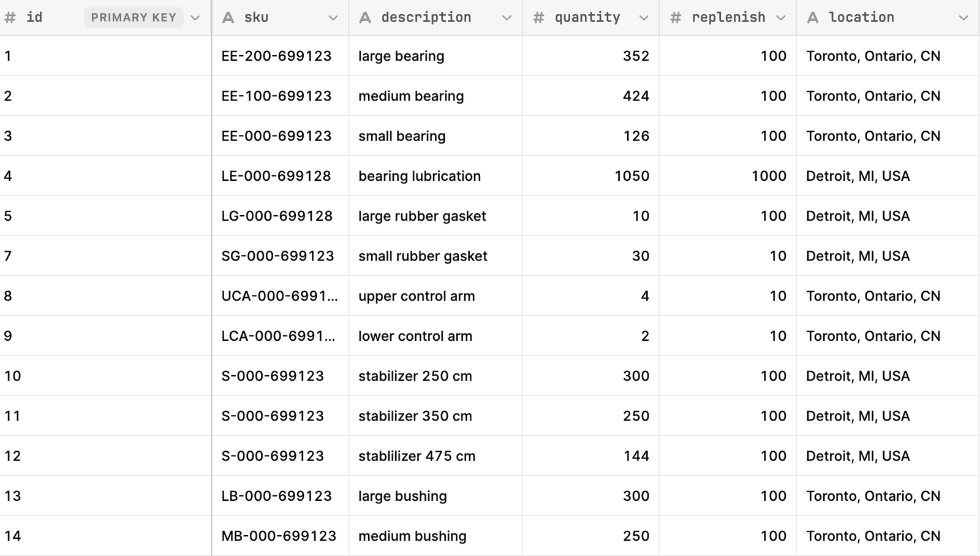Select id cell 1

coord(105,56)
